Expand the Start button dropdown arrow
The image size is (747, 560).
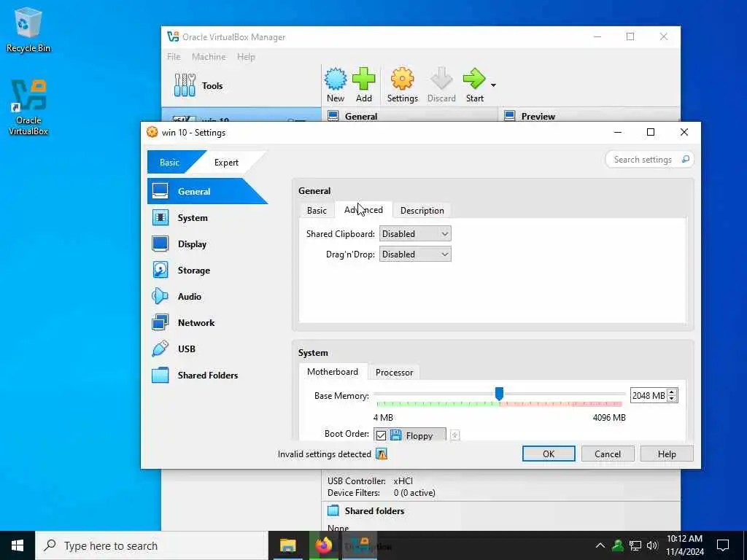494,85
